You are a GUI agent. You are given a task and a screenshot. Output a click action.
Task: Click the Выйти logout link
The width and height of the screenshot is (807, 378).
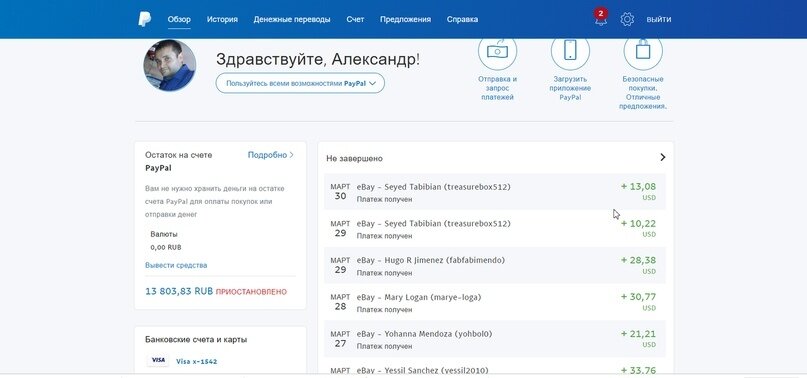pos(659,20)
